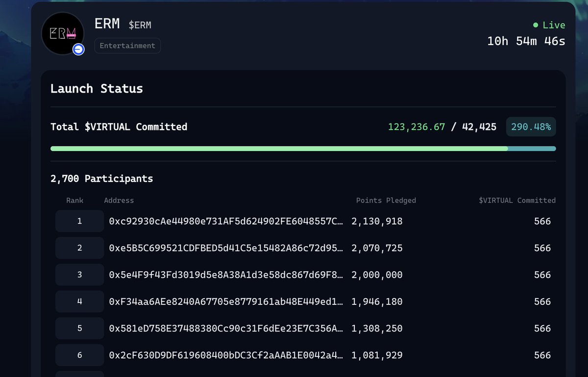Screen dimensions: 588x377
Task: Open address 0xF34aa6AEe8240A67705e...
Action: point(226,302)
